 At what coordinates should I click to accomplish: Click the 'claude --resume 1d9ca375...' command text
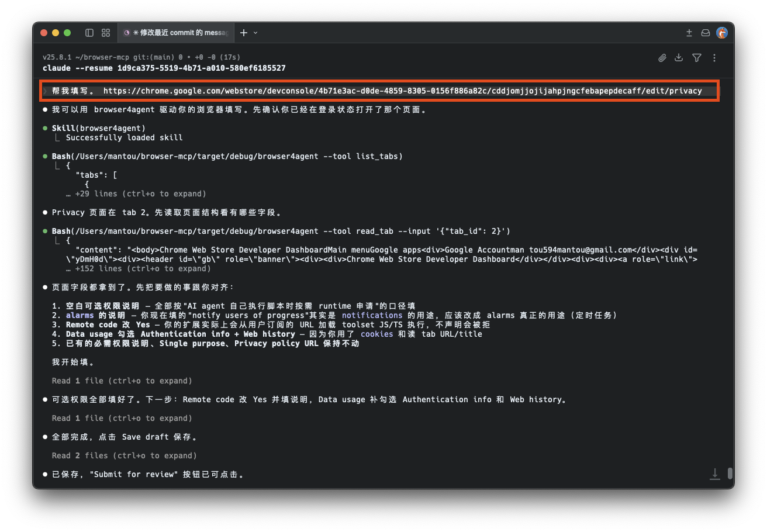(x=164, y=68)
